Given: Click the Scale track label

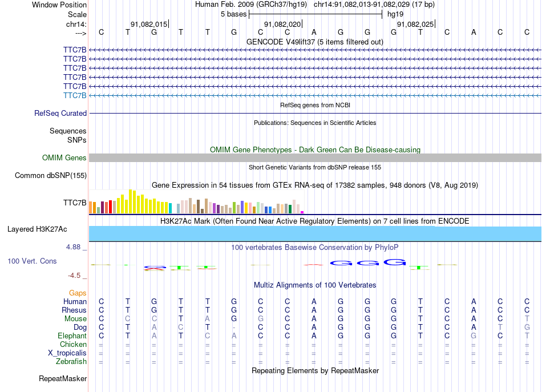Looking at the screenshot, I should [x=77, y=14].
